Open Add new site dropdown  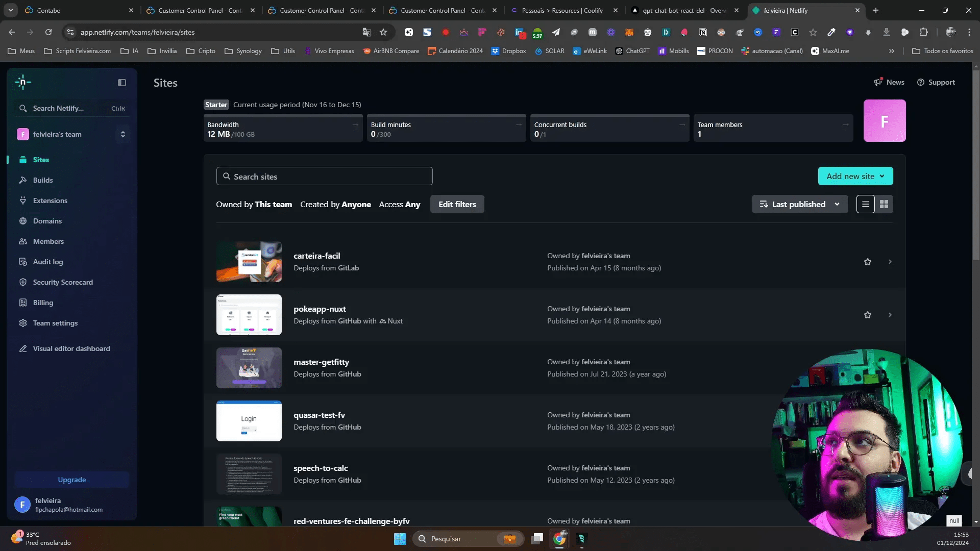click(x=855, y=176)
